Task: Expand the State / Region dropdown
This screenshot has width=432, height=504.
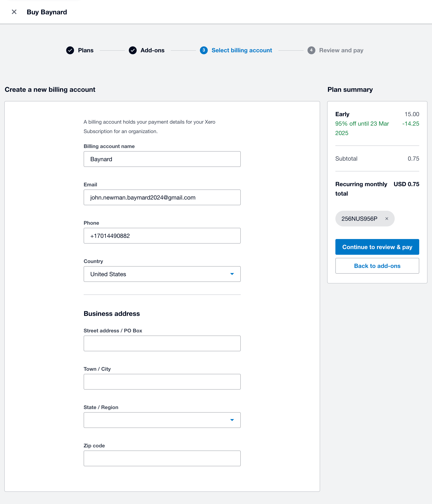Action: 162,420
